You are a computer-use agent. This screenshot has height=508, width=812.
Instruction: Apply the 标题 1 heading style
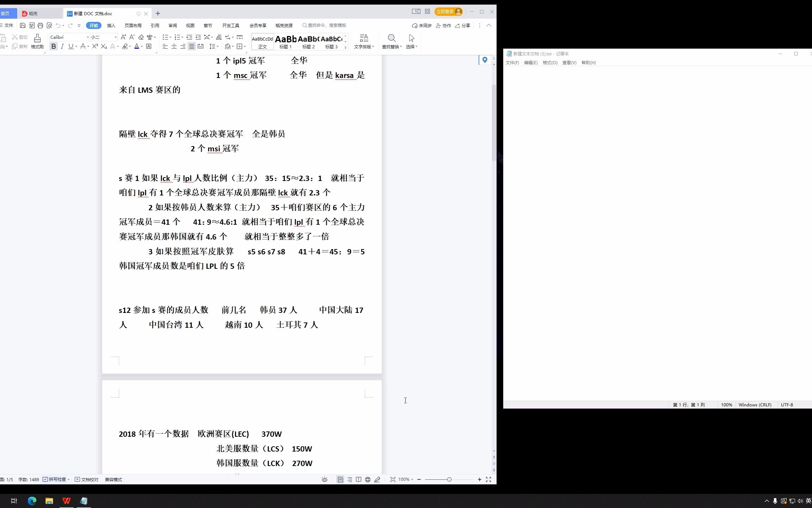(285, 42)
